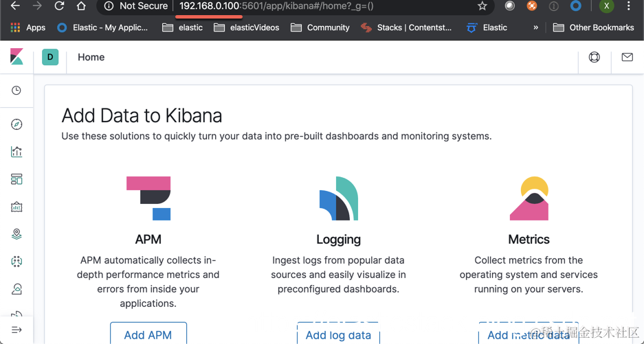Image resolution: width=644 pixels, height=344 pixels.
Task: Click the browser back arrow
Action: (15, 5)
